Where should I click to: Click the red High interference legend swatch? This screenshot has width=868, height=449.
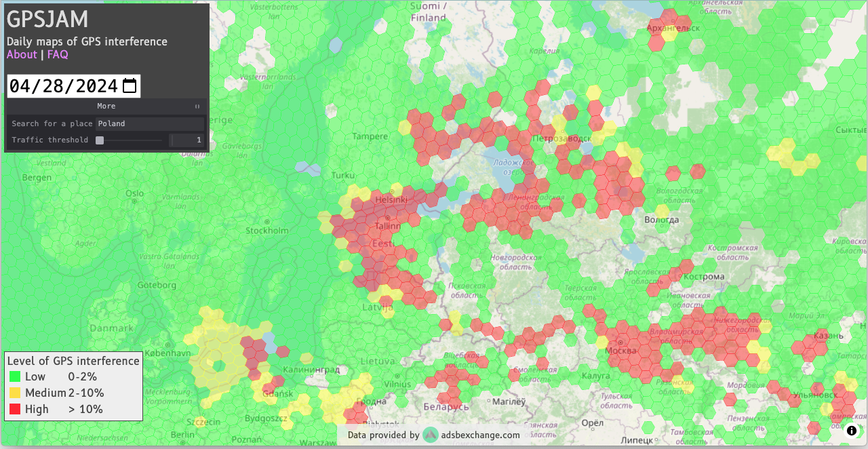coord(15,409)
